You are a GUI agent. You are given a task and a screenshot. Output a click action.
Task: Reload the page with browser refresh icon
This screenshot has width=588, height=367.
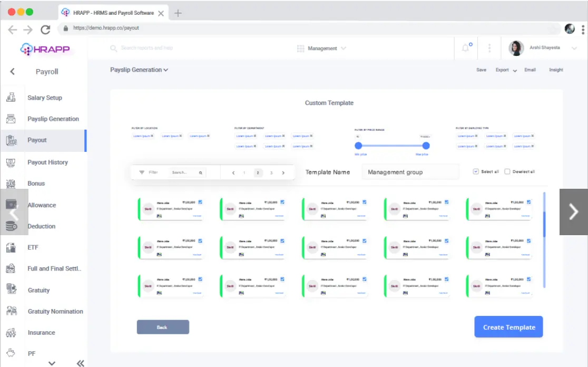click(x=45, y=29)
